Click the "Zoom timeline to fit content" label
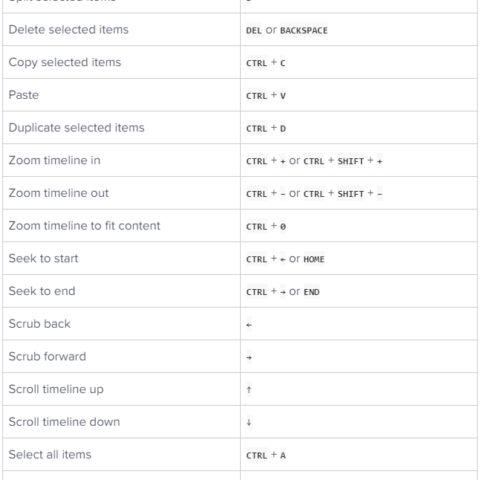480x480 pixels. [x=84, y=226]
